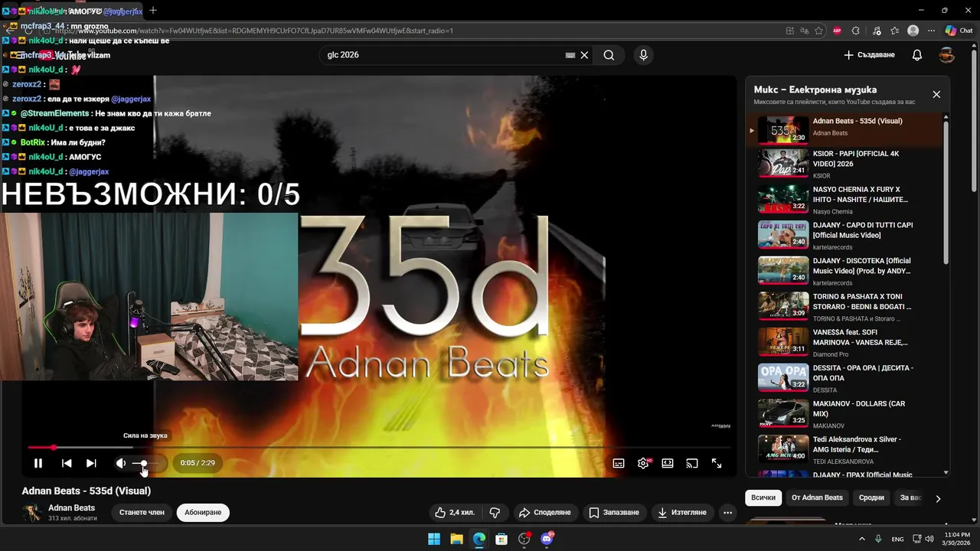Open Copilot Chat in the browser
The image size is (980, 551).
959,31
